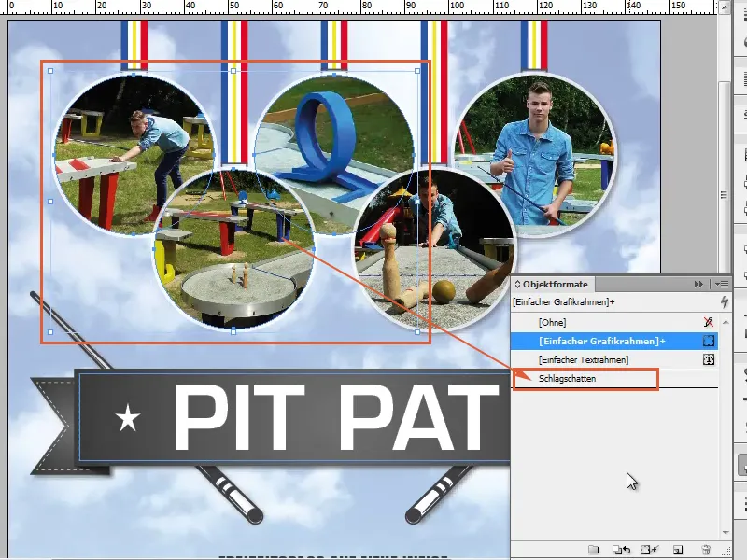Open the Objektformate panel menu

click(x=721, y=285)
